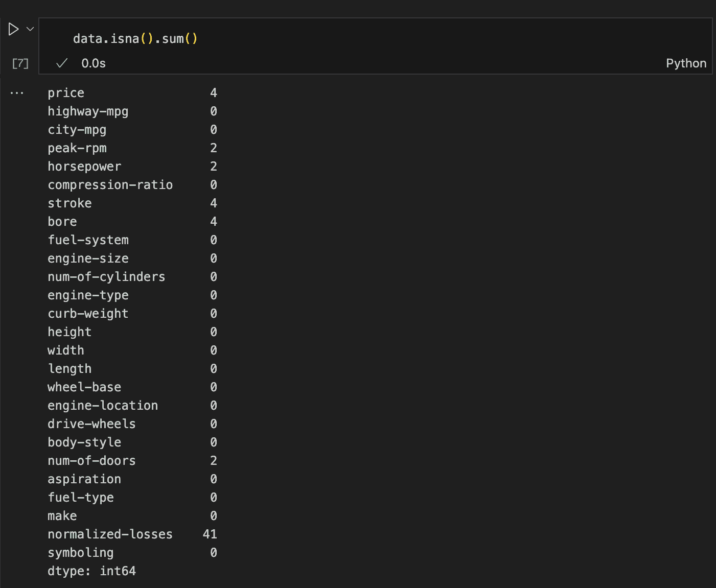The height and width of the screenshot is (588, 716).
Task: Click the num-of-doors output row
Action: tap(91, 460)
